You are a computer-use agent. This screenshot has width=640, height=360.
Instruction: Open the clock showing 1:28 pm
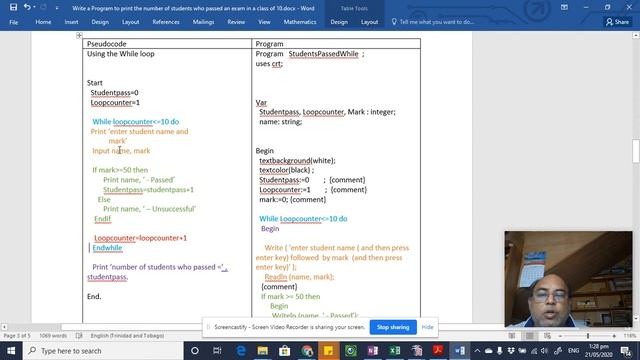pyautogui.click(x=599, y=351)
